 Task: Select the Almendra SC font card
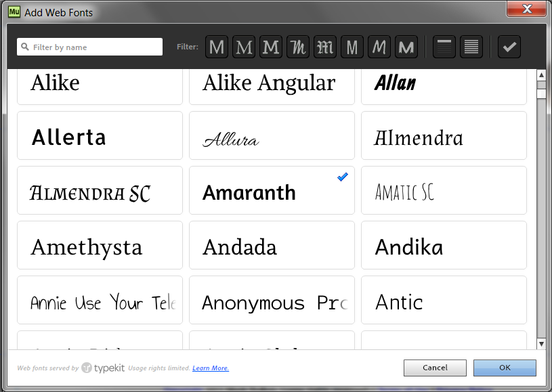point(100,190)
